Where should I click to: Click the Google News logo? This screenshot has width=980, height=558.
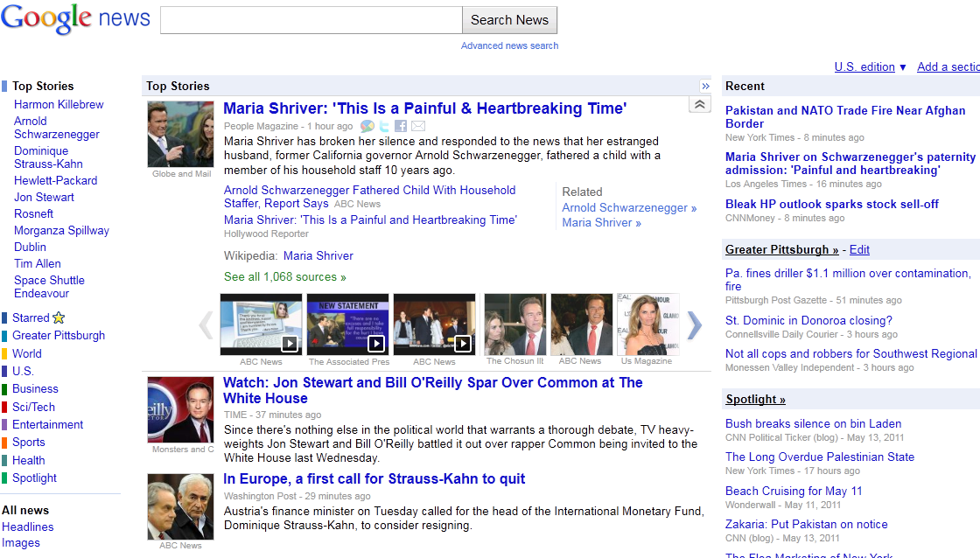(x=75, y=18)
